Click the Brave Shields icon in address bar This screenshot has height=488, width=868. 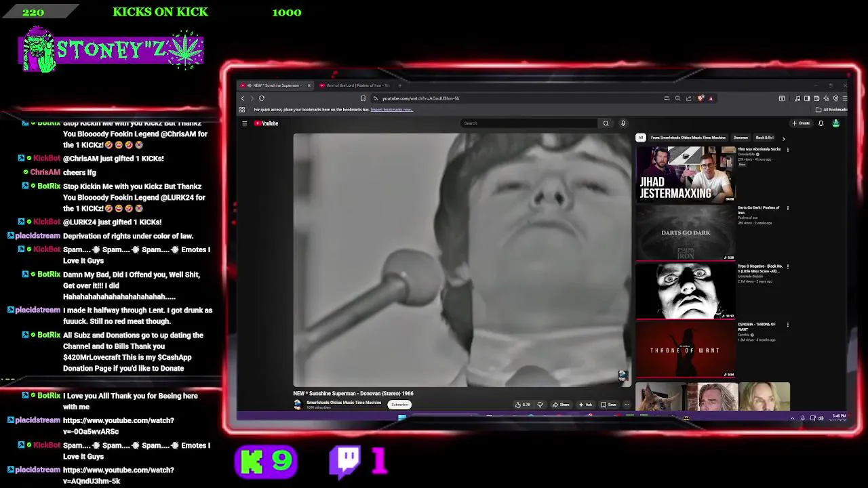click(x=701, y=98)
